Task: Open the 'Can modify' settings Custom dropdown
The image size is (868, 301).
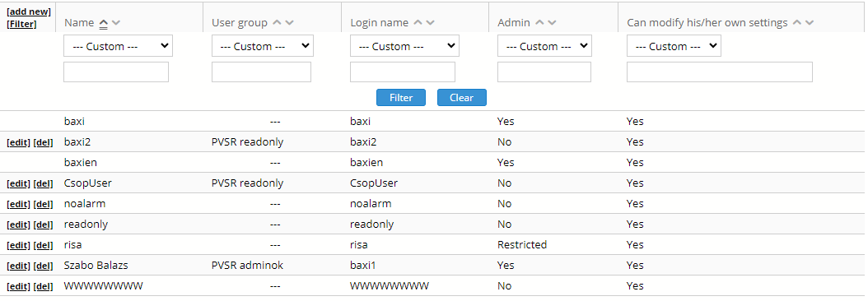Action: point(674,47)
